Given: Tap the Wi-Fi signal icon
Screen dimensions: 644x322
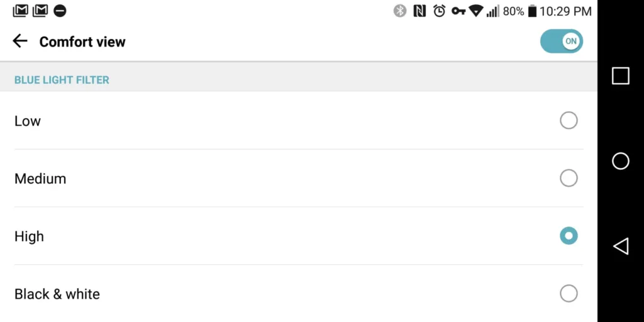Looking at the screenshot, I should (476, 11).
